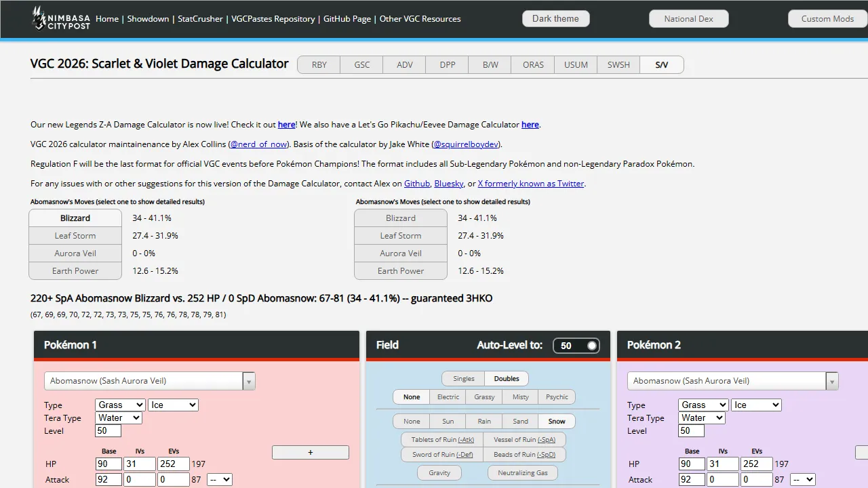
Task: Select Leaf Storm from Abomasnow's moves
Action: click(x=75, y=235)
